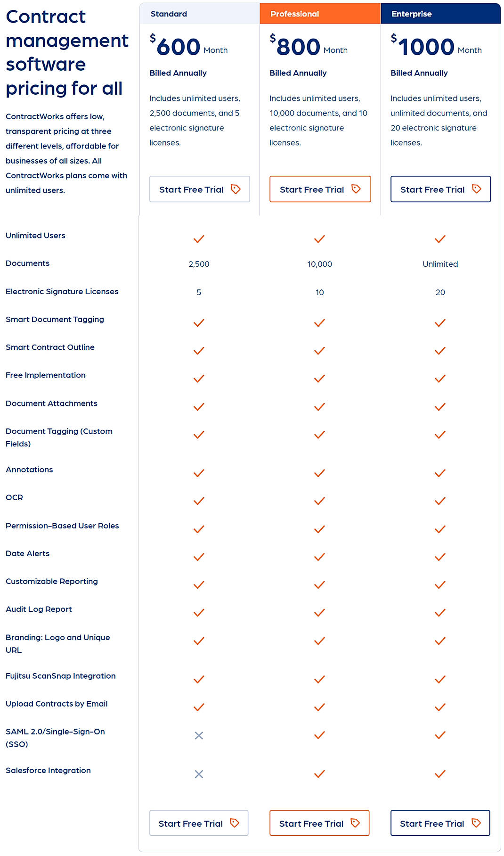
Task: Click the 10,000 Documents value for Professional
Action: tap(319, 264)
